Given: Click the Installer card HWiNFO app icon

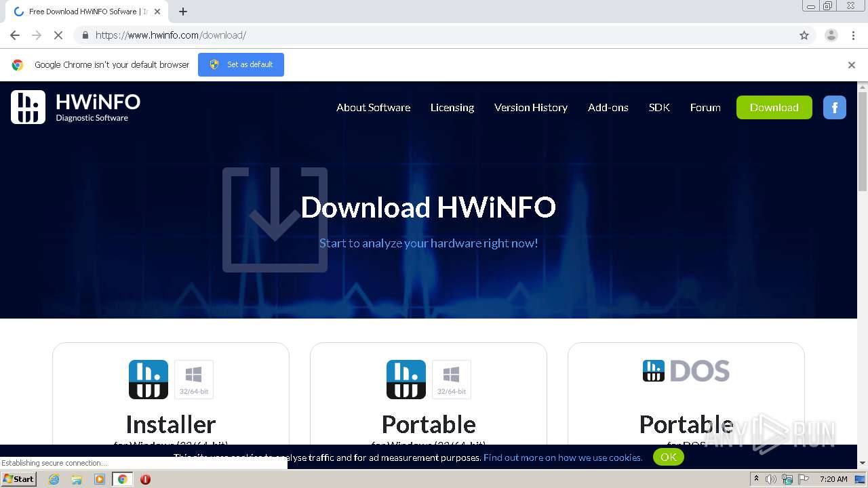Looking at the screenshot, I should [x=149, y=380].
